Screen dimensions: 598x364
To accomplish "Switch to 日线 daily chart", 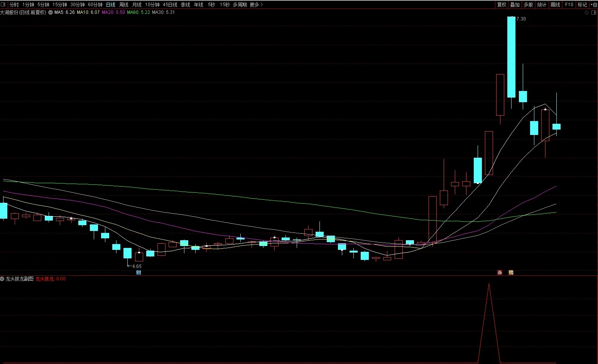I will tap(111, 5).
